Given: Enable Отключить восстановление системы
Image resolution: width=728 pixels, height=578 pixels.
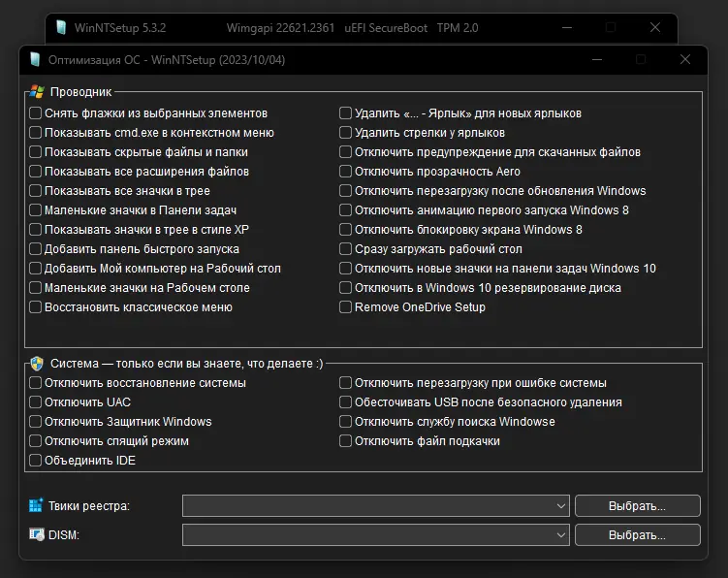Looking at the screenshot, I should pos(35,382).
